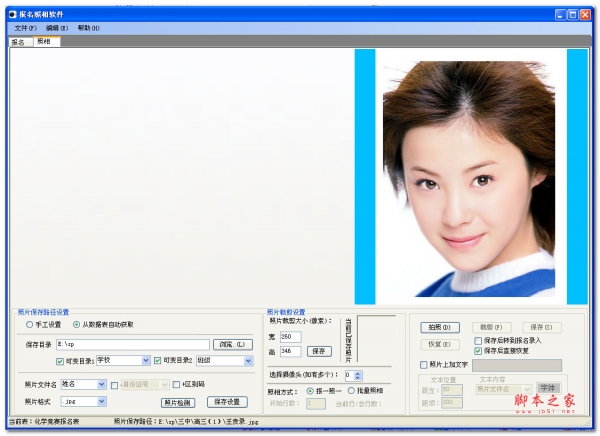Expand the 班级 variable directory dropdown
This screenshot has width=600, height=436.
point(248,361)
